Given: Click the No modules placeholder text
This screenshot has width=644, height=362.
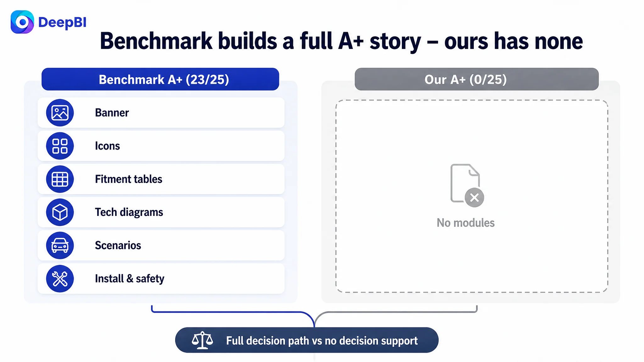Looking at the screenshot, I should (x=466, y=223).
